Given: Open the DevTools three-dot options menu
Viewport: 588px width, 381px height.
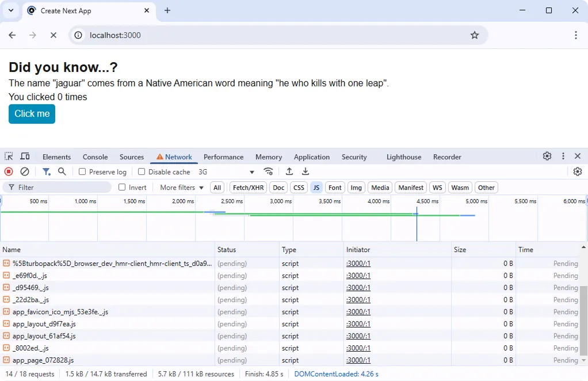Looking at the screenshot, I should [x=563, y=156].
